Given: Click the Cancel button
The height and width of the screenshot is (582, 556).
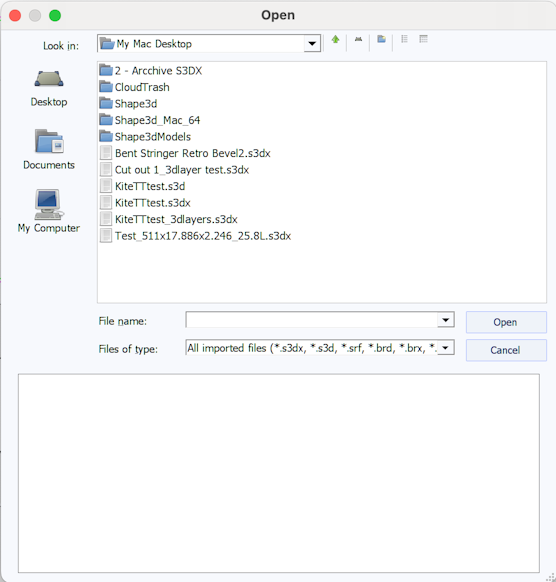Looking at the screenshot, I should point(506,350).
